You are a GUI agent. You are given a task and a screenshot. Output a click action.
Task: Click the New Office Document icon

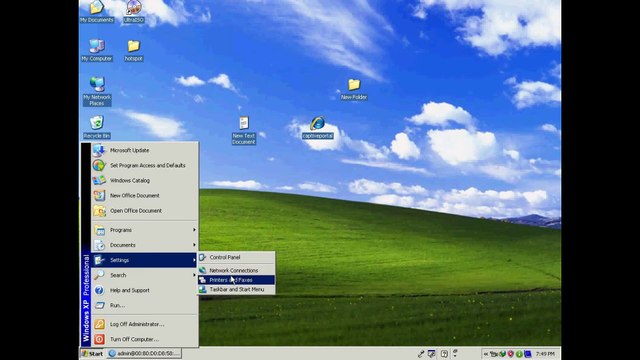coord(99,196)
